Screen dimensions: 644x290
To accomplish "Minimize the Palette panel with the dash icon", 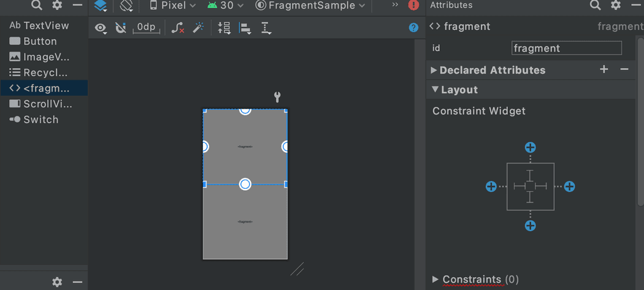I will coord(77,6).
